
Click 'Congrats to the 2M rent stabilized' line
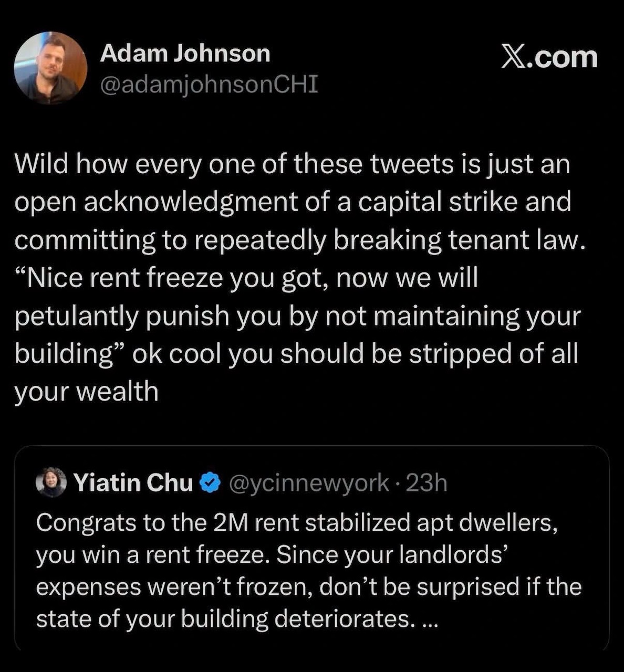click(297, 523)
